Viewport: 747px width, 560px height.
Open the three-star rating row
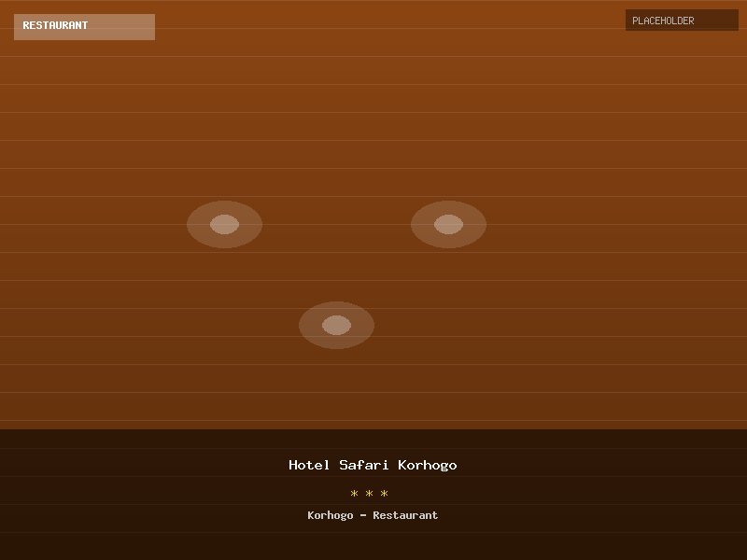pyautogui.click(x=370, y=494)
